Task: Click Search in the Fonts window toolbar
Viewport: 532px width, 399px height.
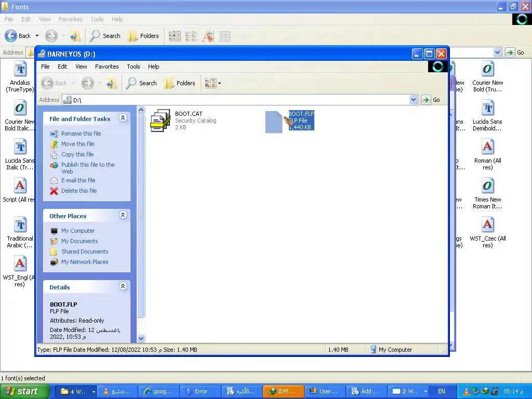Action: (105, 36)
